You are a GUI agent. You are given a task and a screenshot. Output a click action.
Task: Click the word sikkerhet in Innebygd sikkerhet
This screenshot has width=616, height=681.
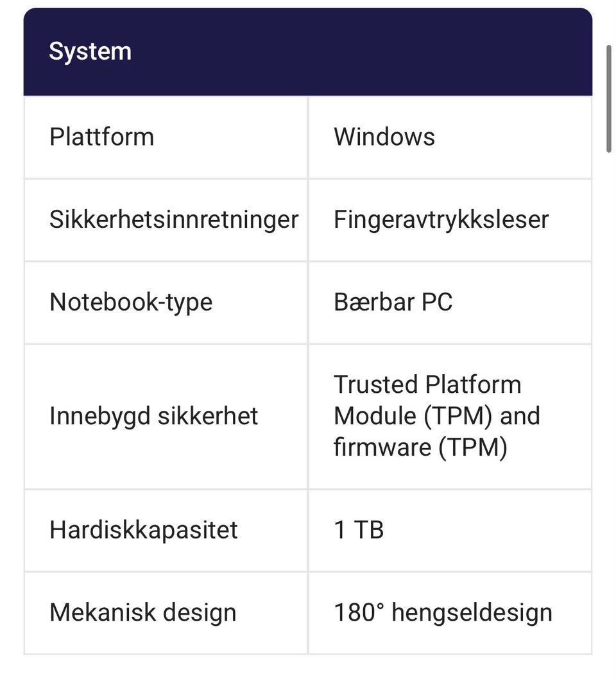point(207,416)
